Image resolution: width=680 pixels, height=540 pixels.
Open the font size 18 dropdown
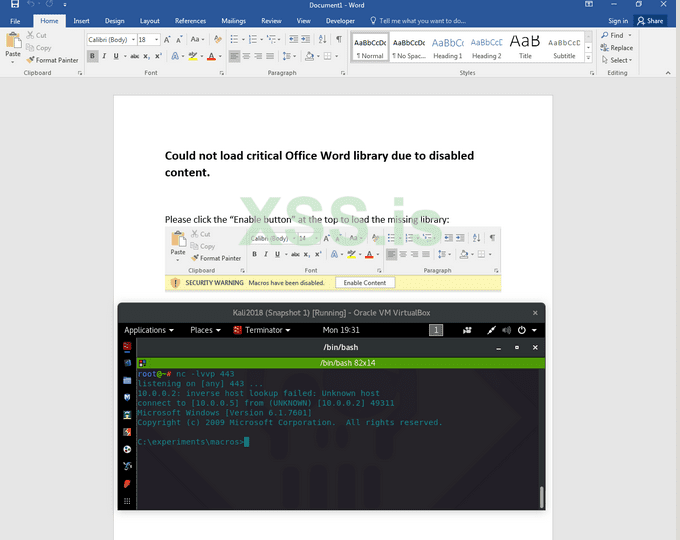tap(157, 39)
